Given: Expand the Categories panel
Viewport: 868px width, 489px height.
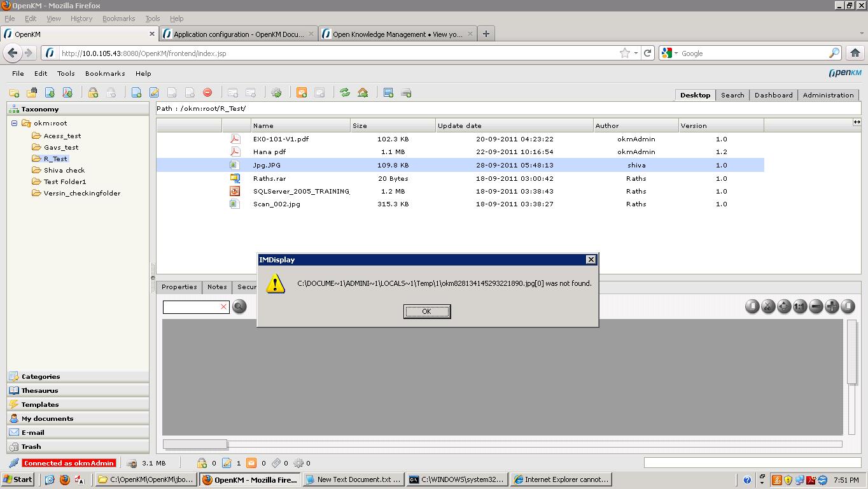Looking at the screenshot, I should pyautogui.click(x=41, y=377).
